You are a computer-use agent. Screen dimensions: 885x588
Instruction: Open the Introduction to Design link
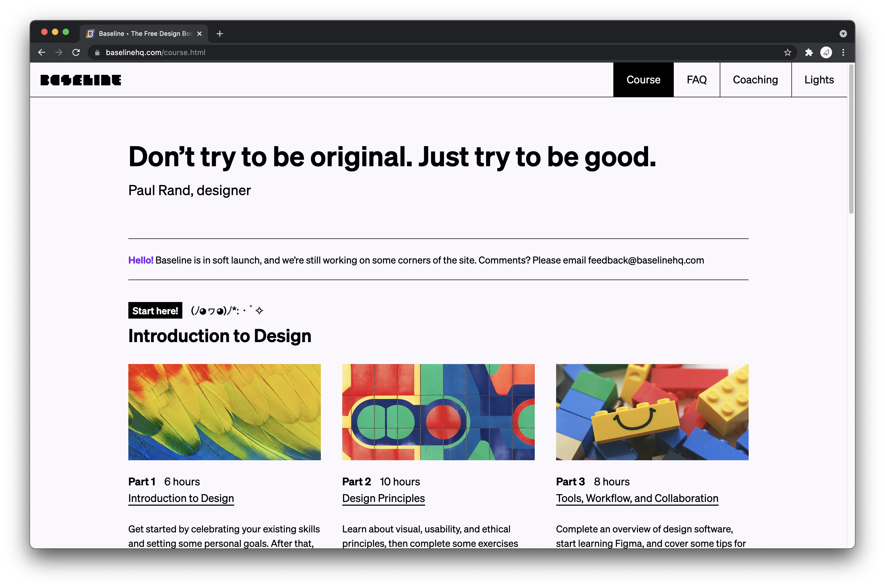pyautogui.click(x=181, y=498)
